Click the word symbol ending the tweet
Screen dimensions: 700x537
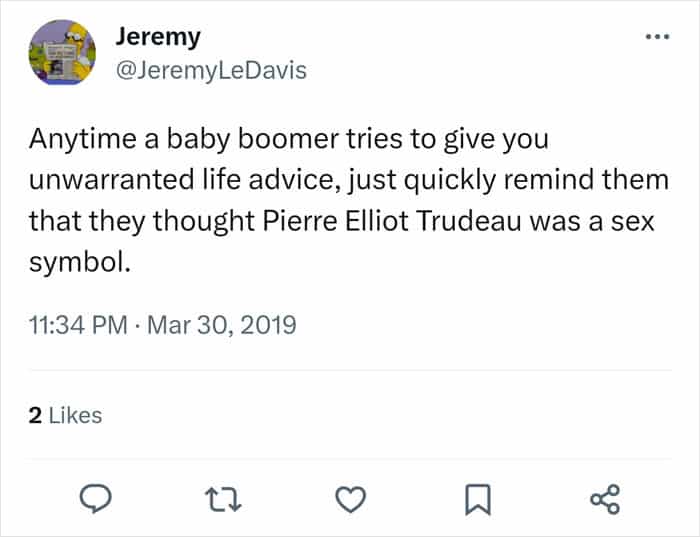point(79,262)
